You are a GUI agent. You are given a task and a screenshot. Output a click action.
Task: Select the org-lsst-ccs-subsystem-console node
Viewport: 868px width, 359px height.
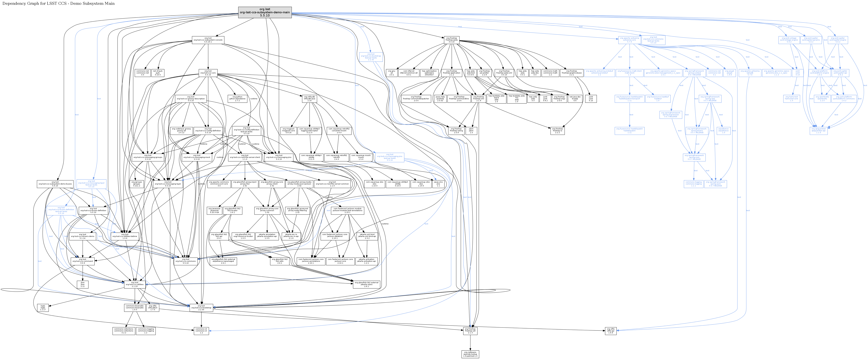208,40
